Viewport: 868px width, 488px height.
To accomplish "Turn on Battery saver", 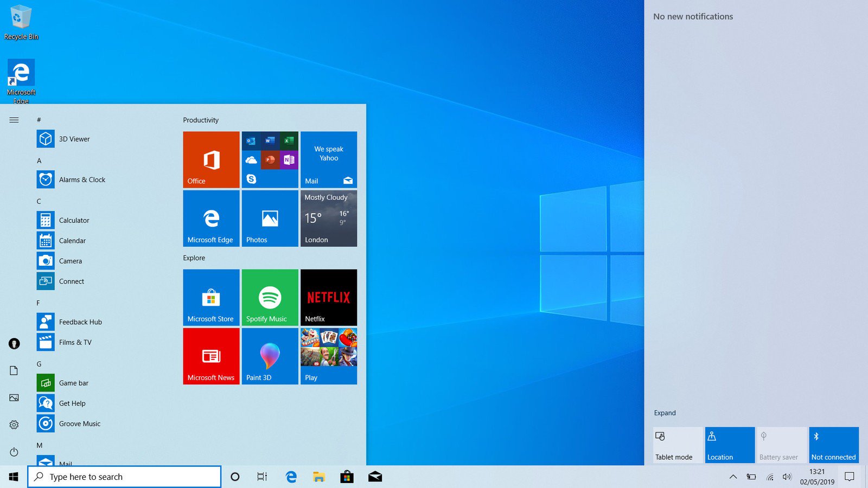I will coord(781,444).
